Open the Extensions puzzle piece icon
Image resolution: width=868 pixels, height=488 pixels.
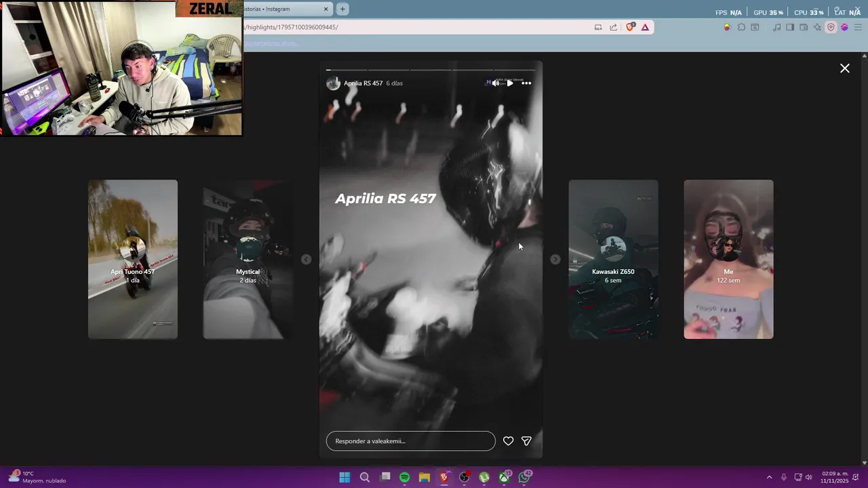(741, 27)
